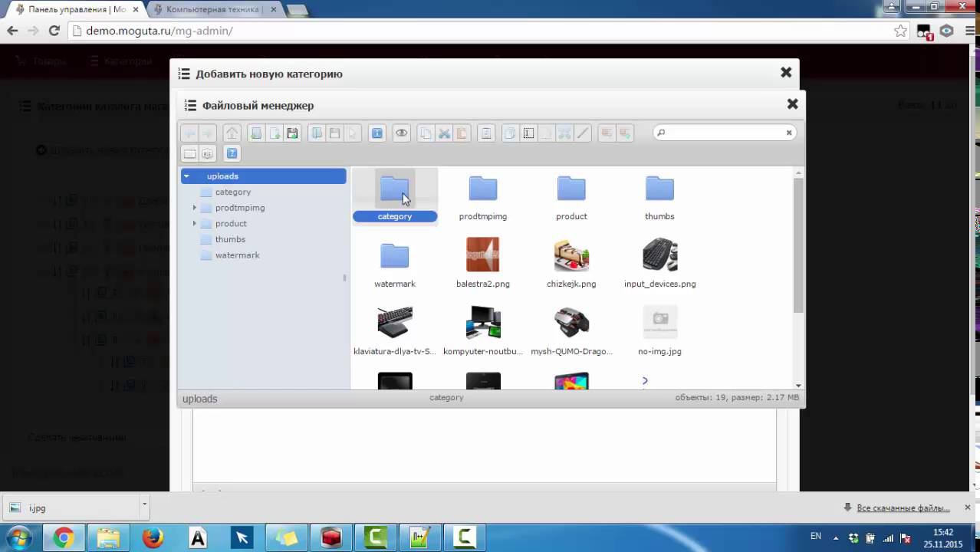The width and height of the screenshot is (980, 552).
Task: Expand the prodtmpimg tree node
Action: [195, 208]
